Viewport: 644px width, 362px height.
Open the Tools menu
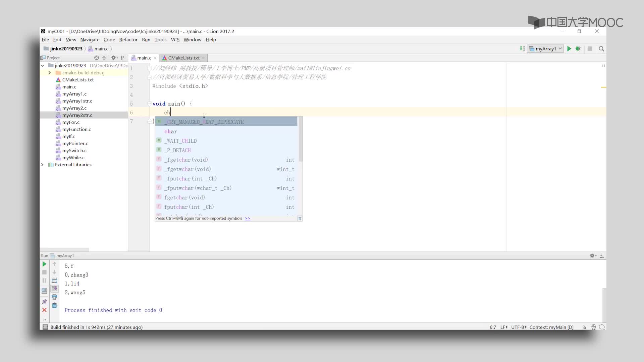point(160,40)
